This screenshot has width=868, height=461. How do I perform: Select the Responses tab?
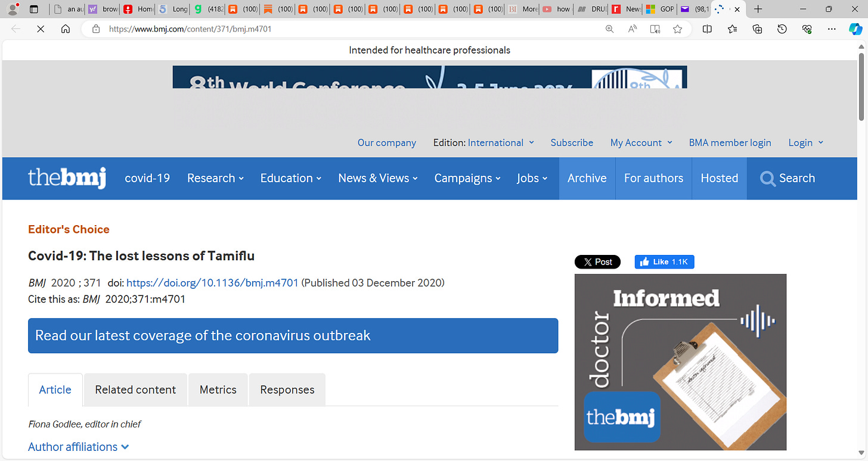tap(287, 390)
